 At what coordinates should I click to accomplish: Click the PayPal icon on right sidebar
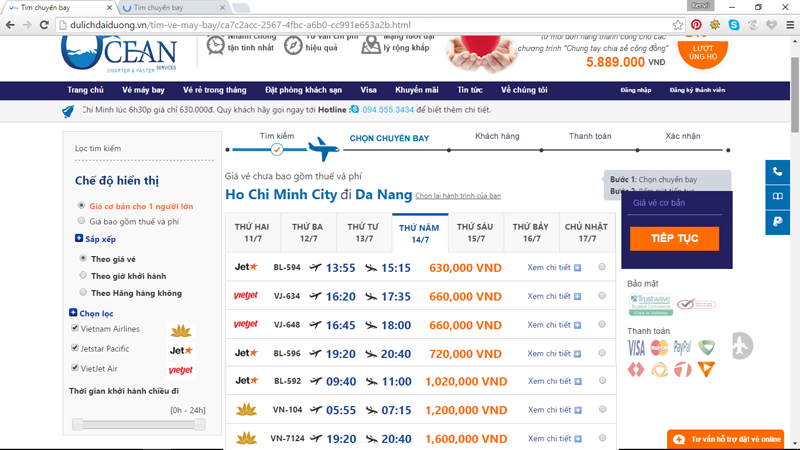pos(778,221)
